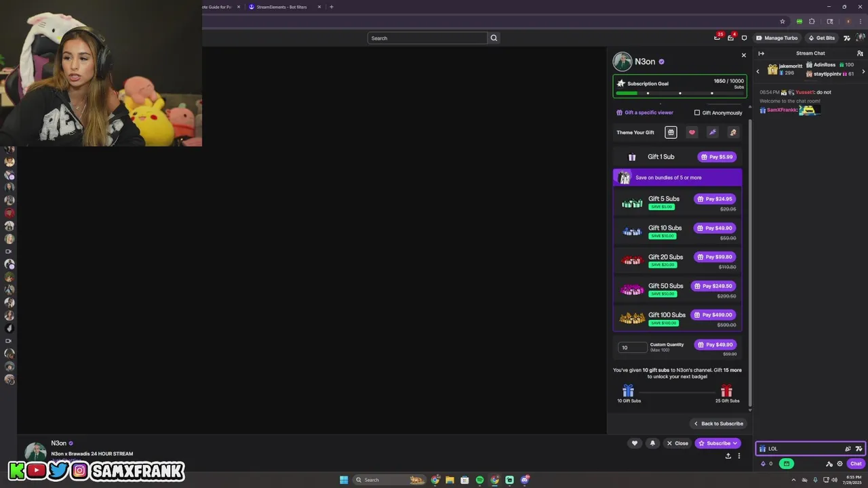The height and width of the screenshot is (488, 868).
Task: Open the notifications inbox icon
Action: tap(731, 38)
